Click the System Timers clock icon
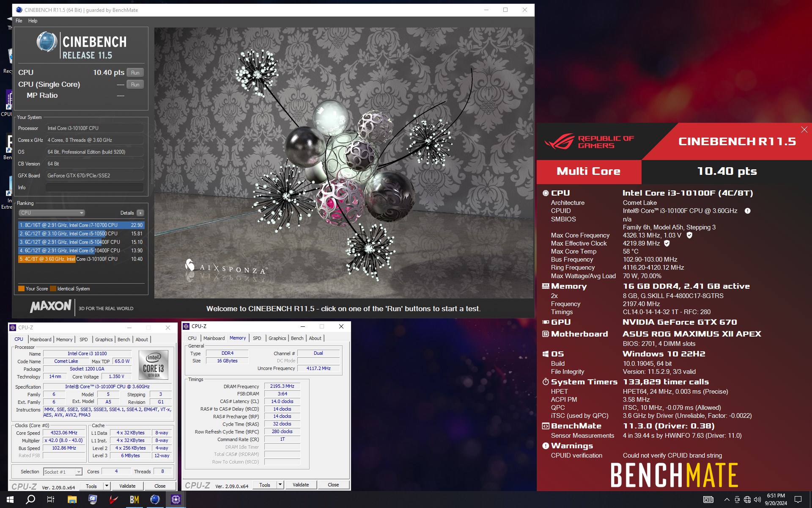The image size is (812, 508). coord(546,382)
